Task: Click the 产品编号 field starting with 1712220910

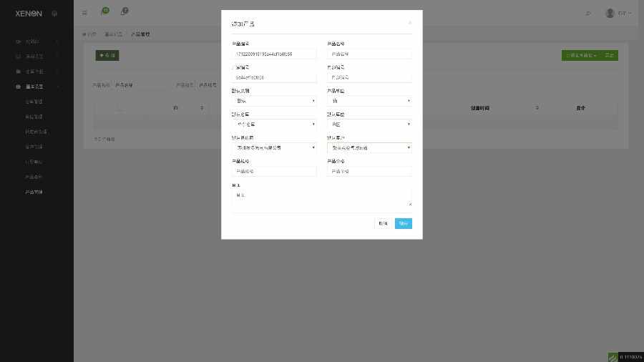Action: [x=274, y=54]
